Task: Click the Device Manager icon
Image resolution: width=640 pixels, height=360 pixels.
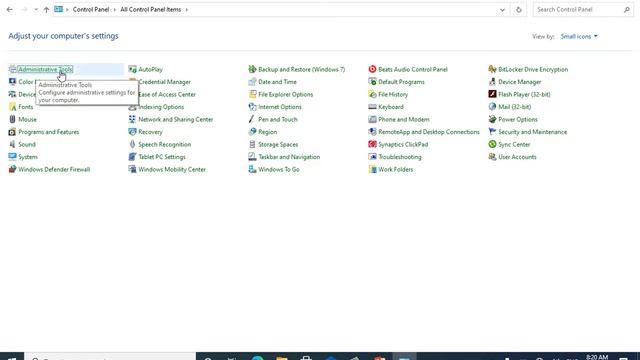Action: click(x=492, y=82)
